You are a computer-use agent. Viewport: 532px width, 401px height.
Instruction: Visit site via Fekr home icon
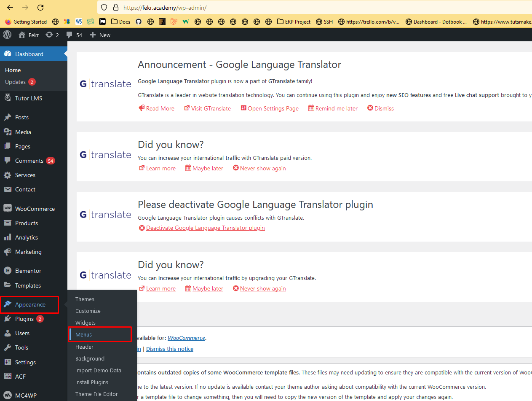click(29, 35)
